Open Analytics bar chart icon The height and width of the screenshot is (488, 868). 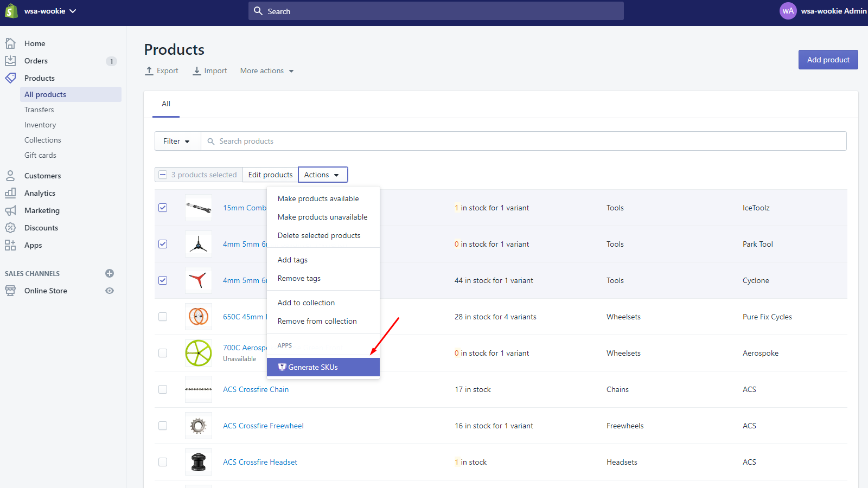pos(10,193)
